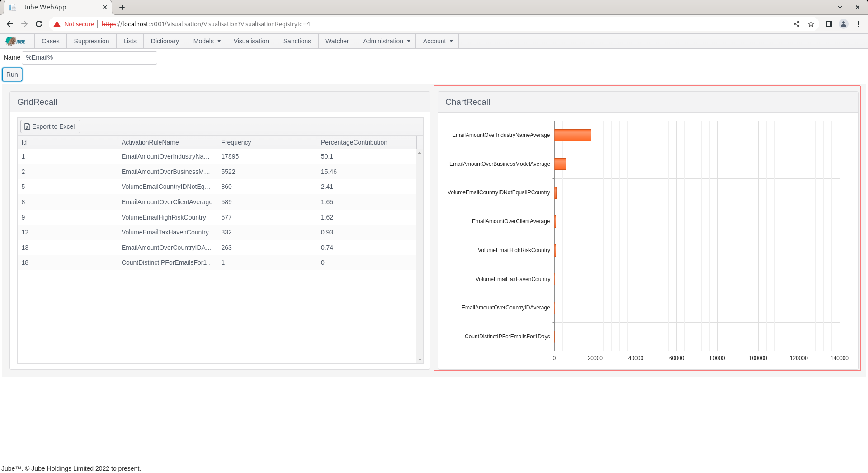Viewport: 868px width, 473px height.
Task: Select the EmailAmountOverClientAverage grid cell
Action: click(167, 202)
